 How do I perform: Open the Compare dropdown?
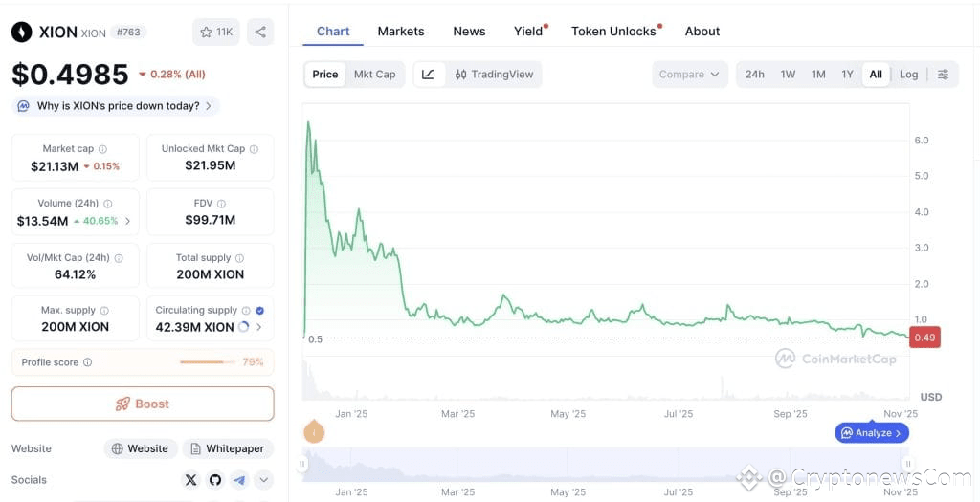[689, 75]
